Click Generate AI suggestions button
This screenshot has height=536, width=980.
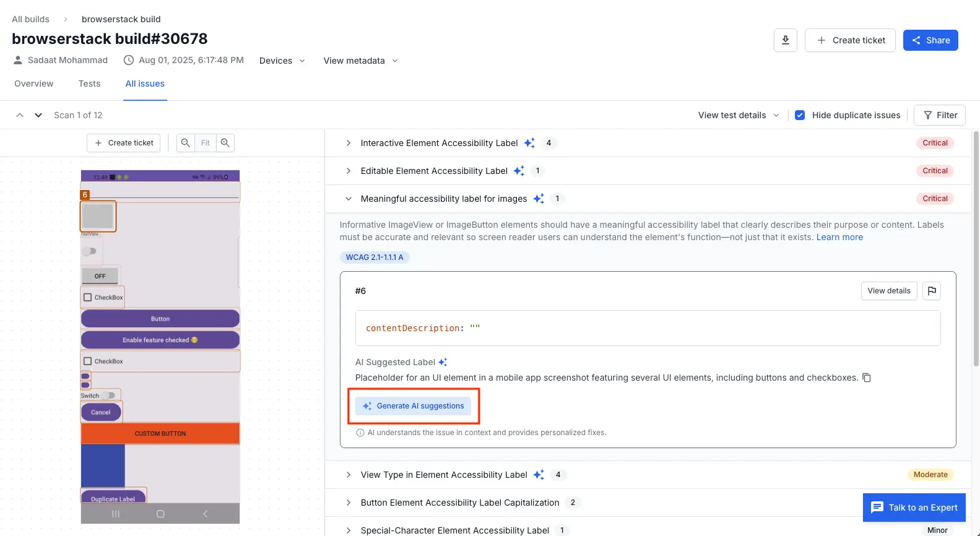click(414, 406)
